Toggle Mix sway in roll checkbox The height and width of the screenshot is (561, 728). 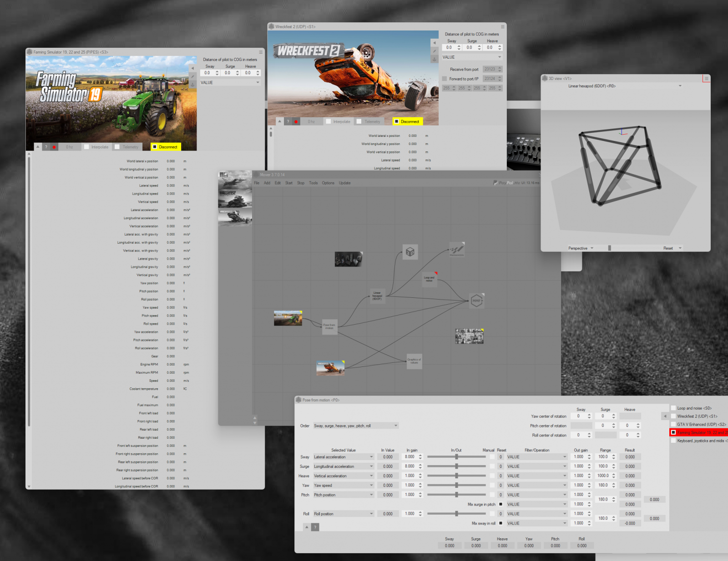500,523
